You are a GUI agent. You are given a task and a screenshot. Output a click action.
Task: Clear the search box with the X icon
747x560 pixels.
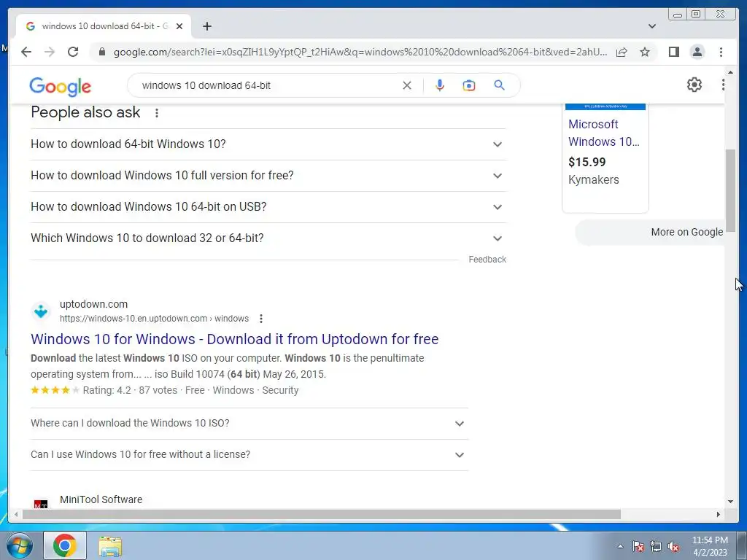(407, 85)
